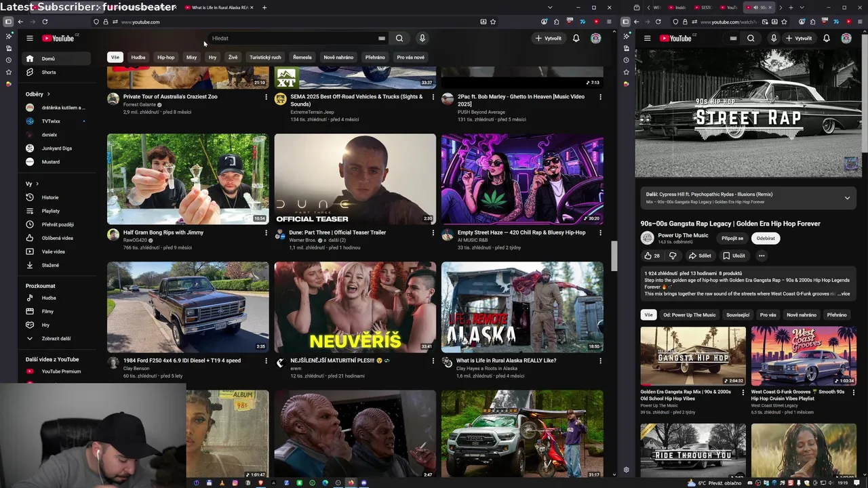868x488 pixels.
Task: Open options menu for Half Gram Bong Rips with Jimmy
Action: coord(266,232)
